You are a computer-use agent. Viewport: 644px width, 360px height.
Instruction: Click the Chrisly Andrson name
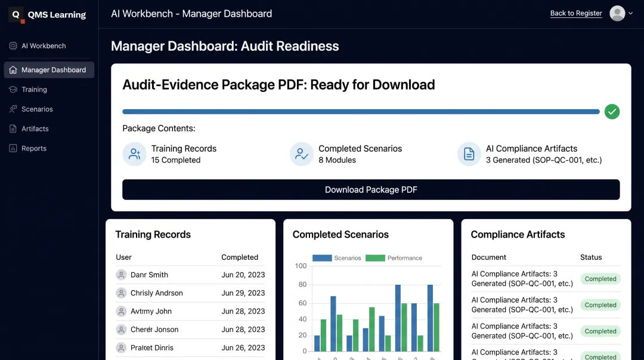(156, 293)
